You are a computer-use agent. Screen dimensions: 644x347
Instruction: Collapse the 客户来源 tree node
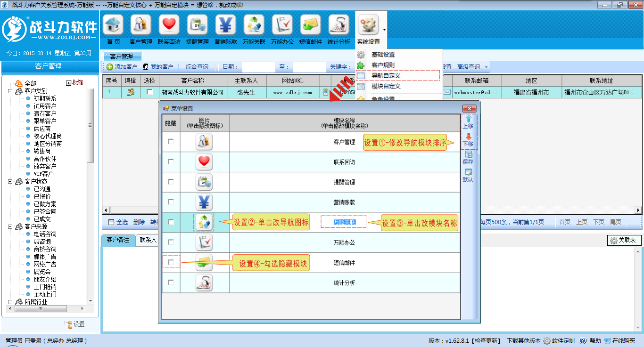[x=10, y=226]
